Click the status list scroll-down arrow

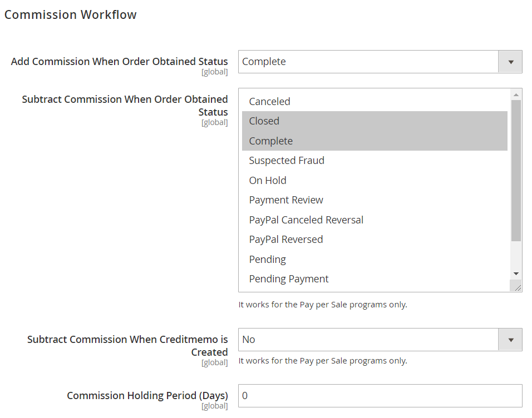pyautogui.click(x=516, y=274)
